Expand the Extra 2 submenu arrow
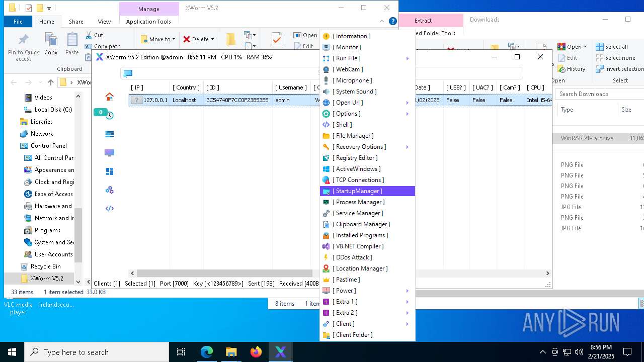This screenshot has height=362, width=644. click(408, 313)
